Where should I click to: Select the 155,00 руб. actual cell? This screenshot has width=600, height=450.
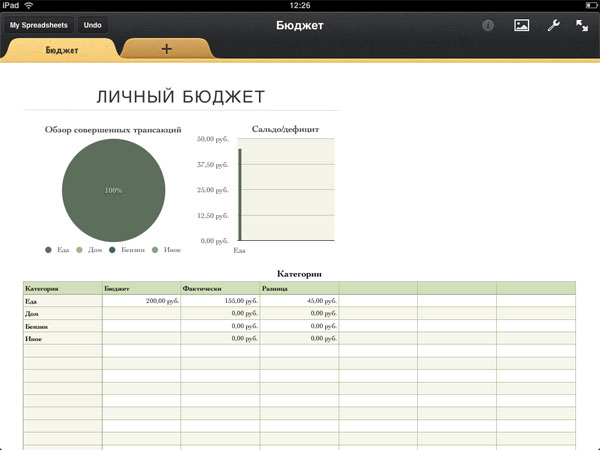[x=220, y=301]
